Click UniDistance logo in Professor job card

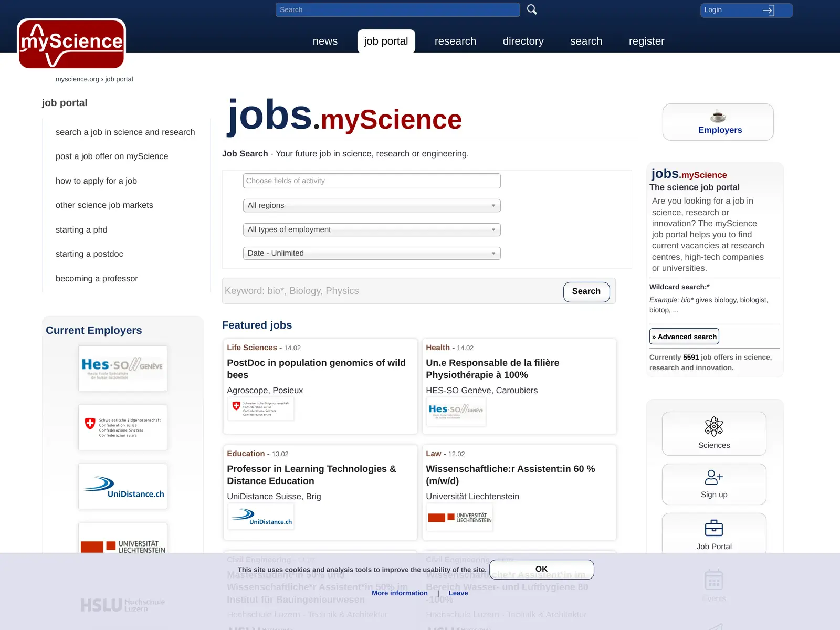pyautogui.click(x=261, y=517)
